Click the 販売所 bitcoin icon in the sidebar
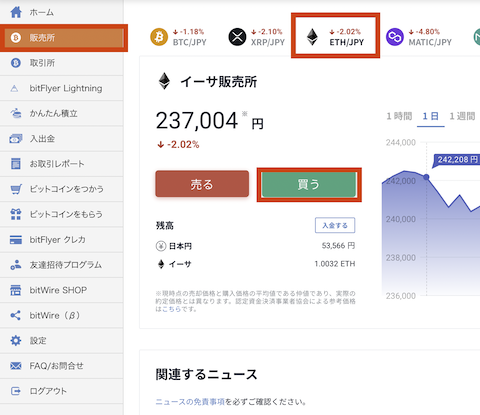Viewport: 480px width, 415px height. (x=16, y=38)
